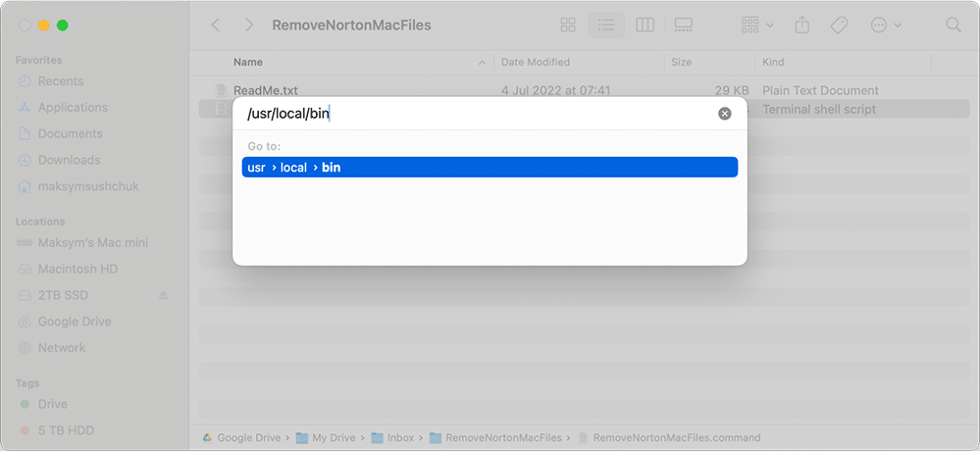
Task: Click the ReadMe.txt document icon
Action: pyautogui.click(x=220, y=90)
